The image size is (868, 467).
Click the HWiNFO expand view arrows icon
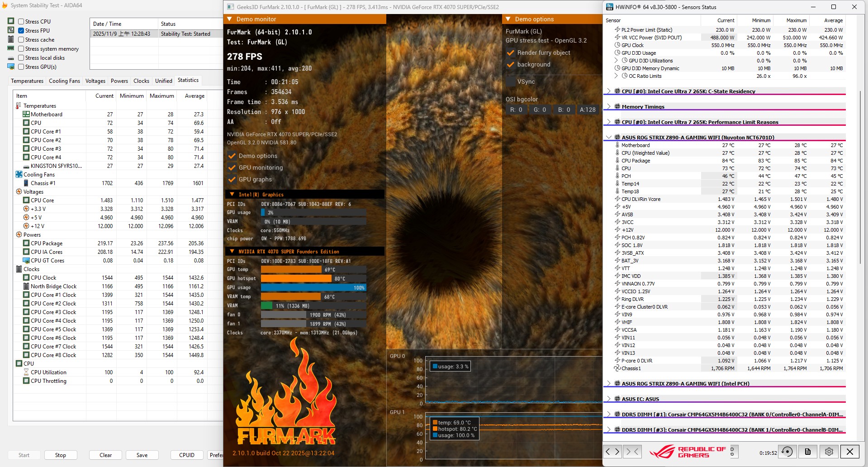point(612,452)
